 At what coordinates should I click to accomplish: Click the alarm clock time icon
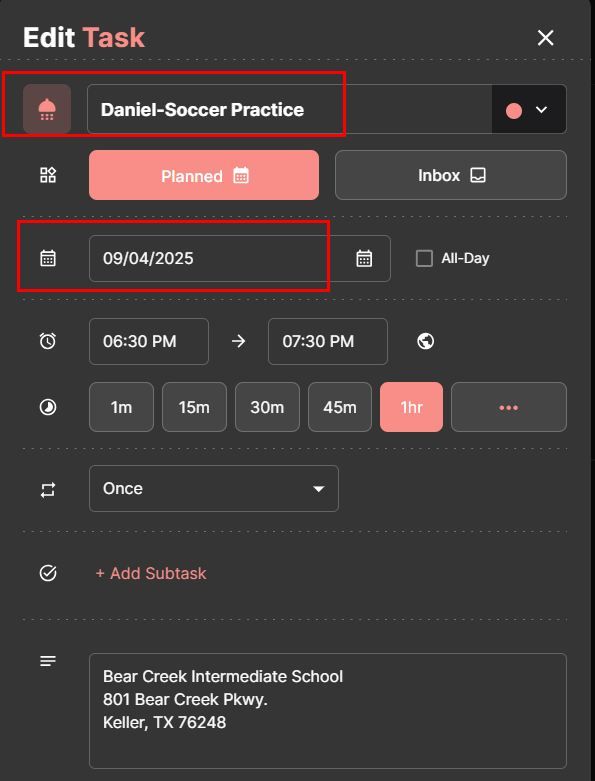point(48,341)
